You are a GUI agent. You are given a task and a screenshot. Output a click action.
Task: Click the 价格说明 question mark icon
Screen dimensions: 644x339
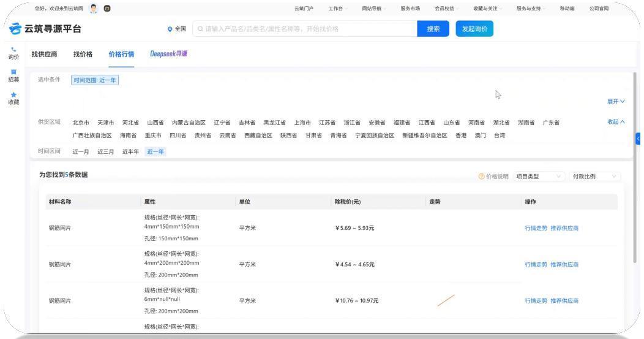[x=481, y=177]
